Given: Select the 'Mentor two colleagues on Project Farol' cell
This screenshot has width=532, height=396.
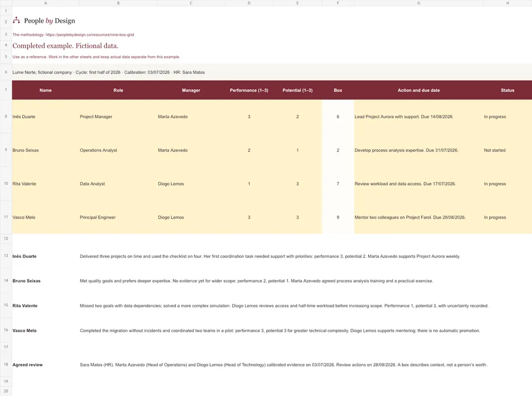Looking at the screenshot, I should click(419, 217).
